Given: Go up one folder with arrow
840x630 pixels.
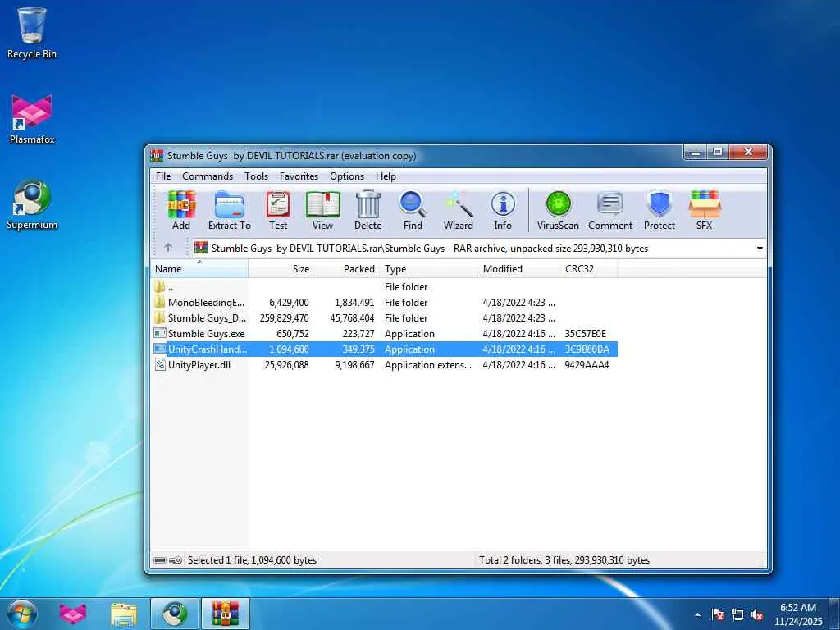Looking at the screenshot, I should point(168,248).
